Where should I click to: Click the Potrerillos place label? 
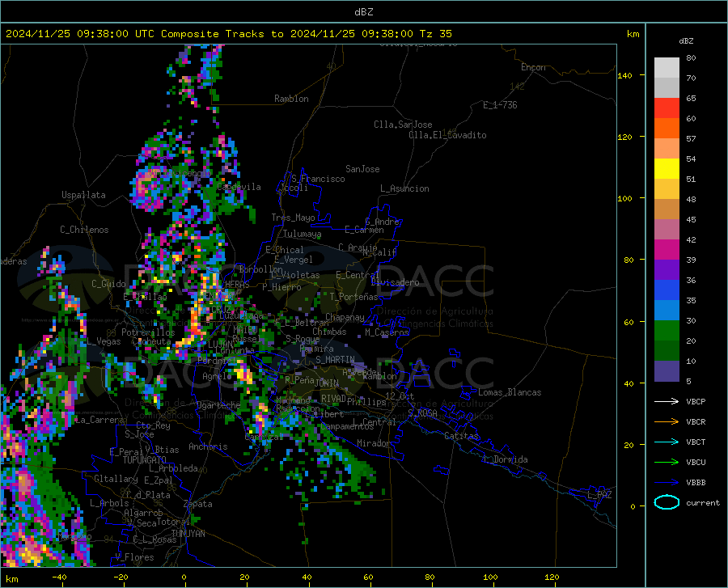(148, 332)
